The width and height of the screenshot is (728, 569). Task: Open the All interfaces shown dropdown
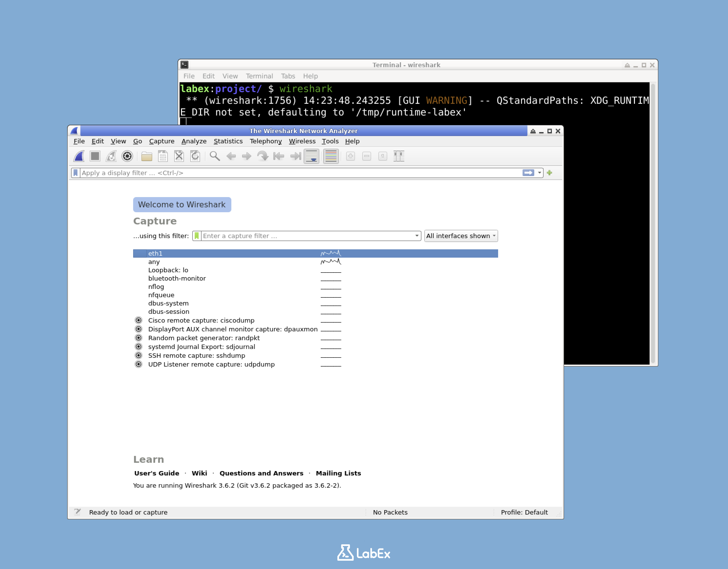pyautogui.click(x=461, y=235)
